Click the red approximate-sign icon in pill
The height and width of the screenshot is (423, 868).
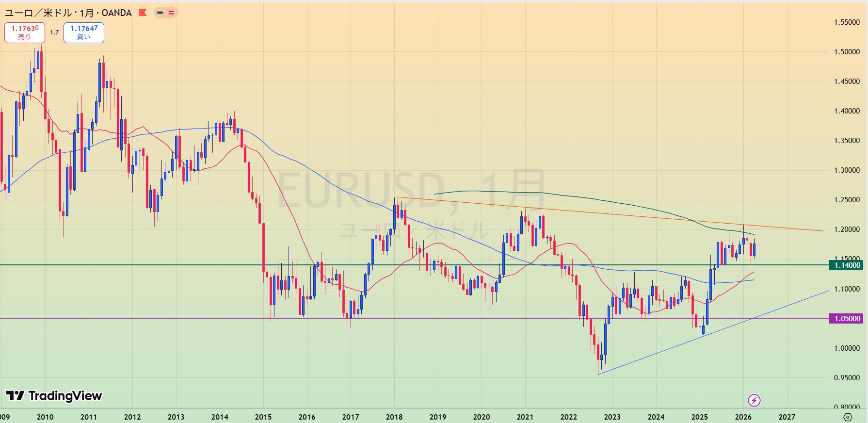(x=171, y=13)
